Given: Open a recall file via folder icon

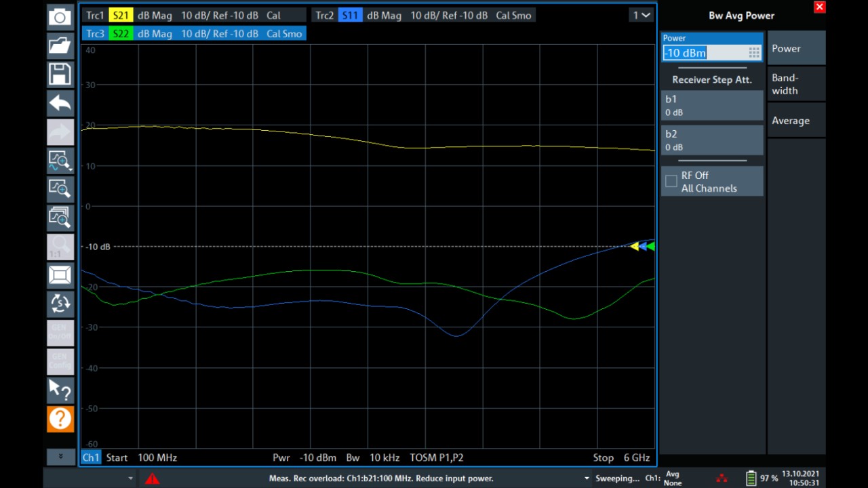Looking at the screenshot, I should [60, 46].
